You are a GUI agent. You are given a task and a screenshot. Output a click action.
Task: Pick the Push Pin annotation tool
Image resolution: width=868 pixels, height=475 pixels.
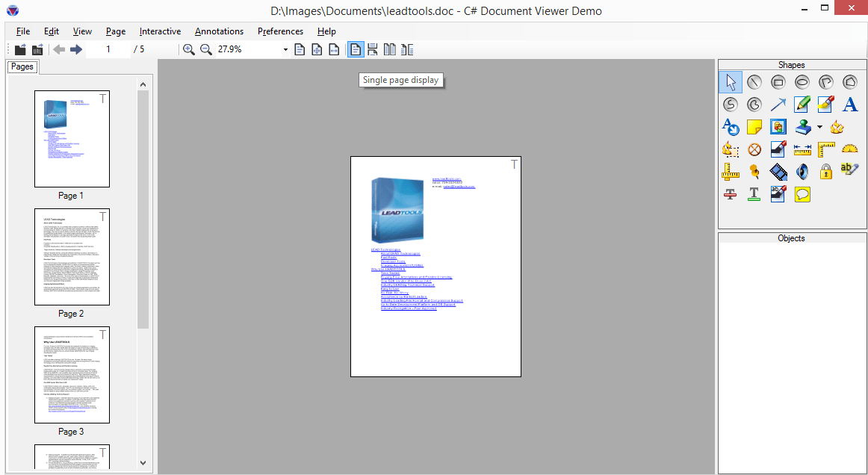[x=754, y=171]
